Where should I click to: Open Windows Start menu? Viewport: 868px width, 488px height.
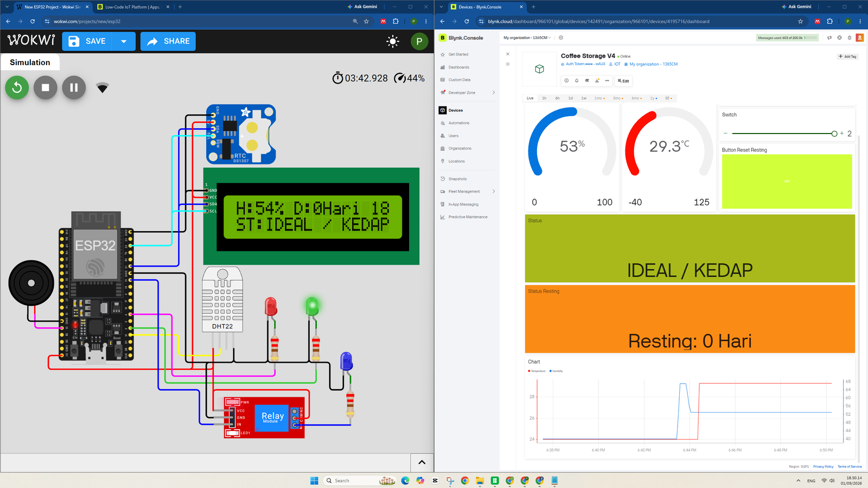coord(314,480)
